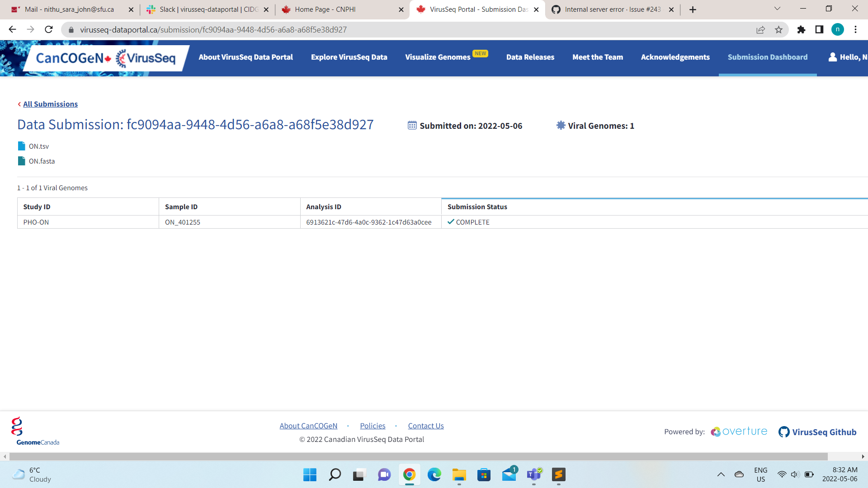Image resolution: width=868 pixels, height=488 pixels.
Task: Reload the page with browser refresh icon
Action: pos(49,29)
